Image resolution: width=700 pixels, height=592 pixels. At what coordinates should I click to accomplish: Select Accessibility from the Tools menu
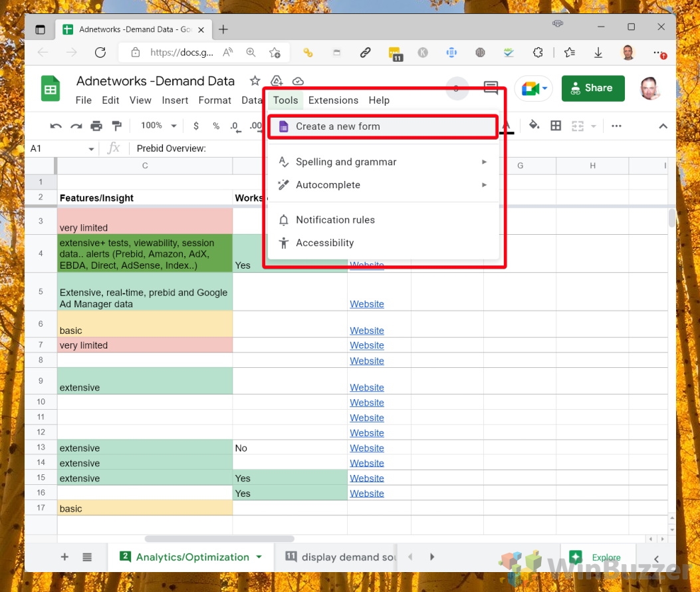tap(383, 243)
